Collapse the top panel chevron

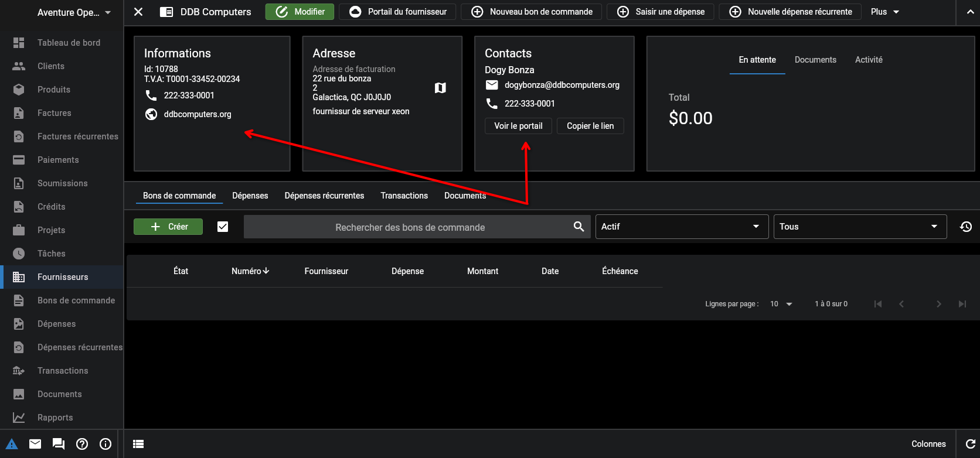pyautogui.click(x=969, y=12)
